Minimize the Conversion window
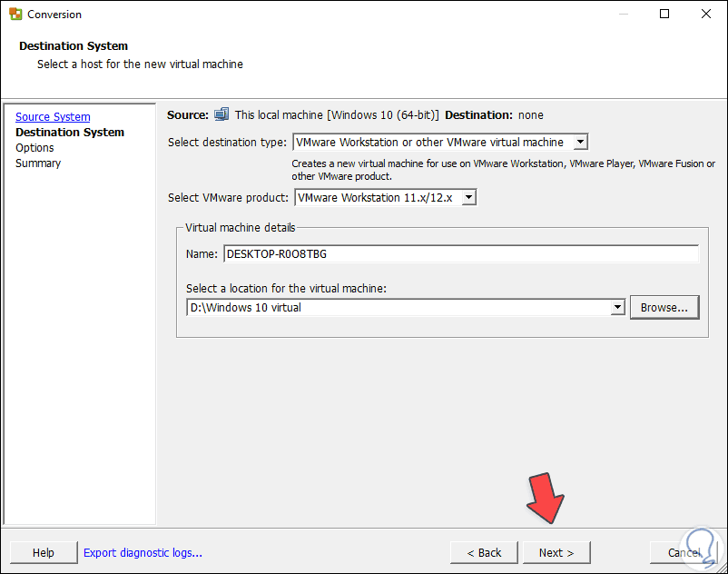Image resolution: width=728 pixels, height=574 pixels. coord(624,14)
